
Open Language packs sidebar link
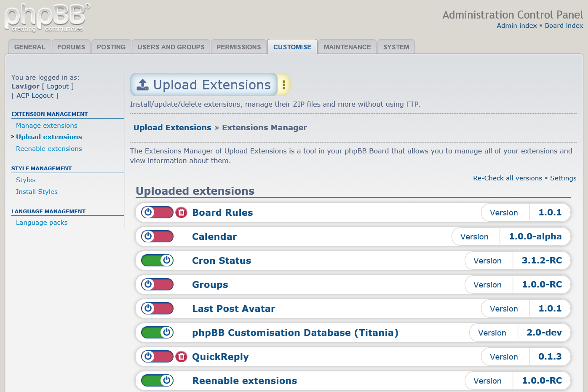pyautogui.click(x=42, y=223)
